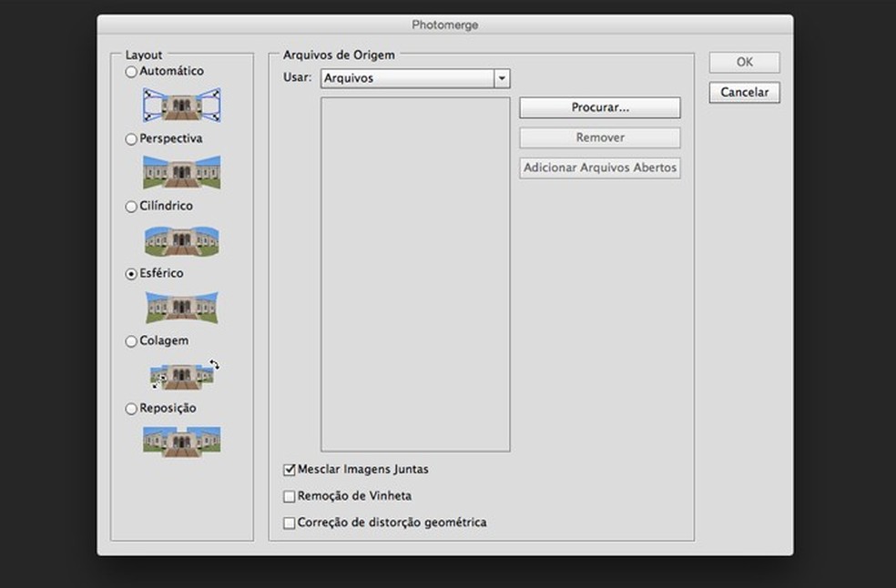Click the Cancelar button

point(744,92)
